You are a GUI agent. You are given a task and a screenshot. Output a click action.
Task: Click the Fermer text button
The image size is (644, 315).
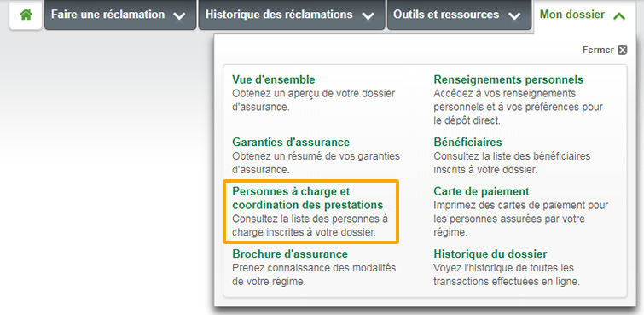coord(598,50)
